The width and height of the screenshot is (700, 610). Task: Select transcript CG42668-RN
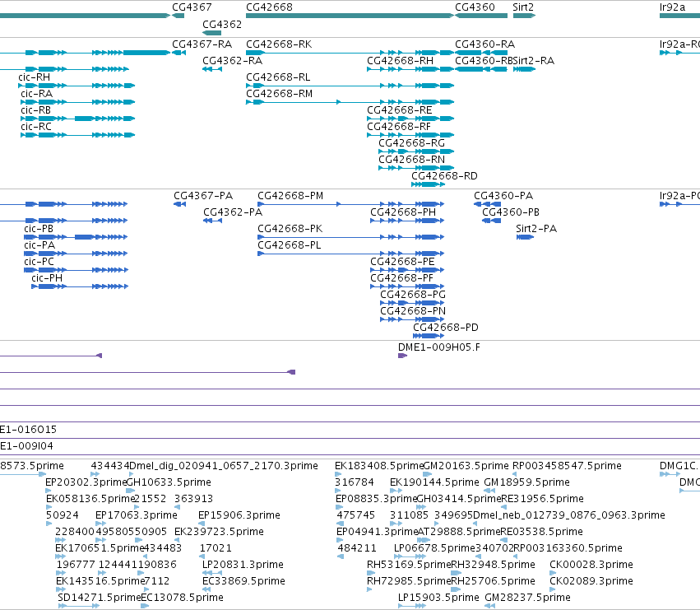click(x=411, y=160)
